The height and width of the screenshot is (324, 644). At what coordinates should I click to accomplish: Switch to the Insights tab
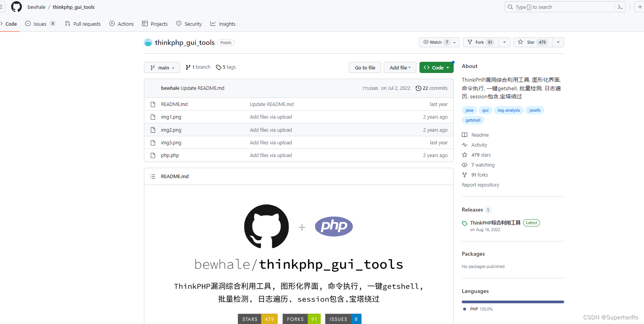point(223,24)
